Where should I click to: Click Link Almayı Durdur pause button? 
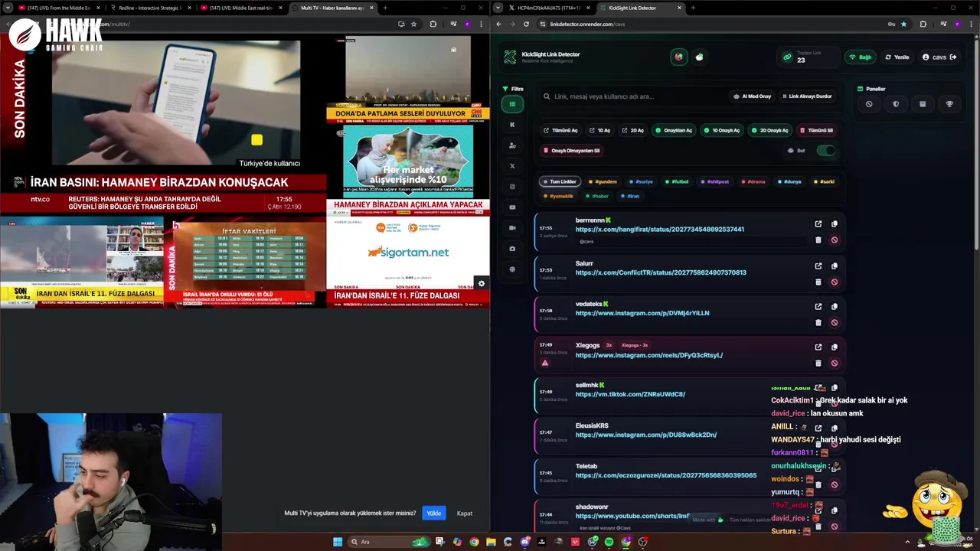coord(806,96)
